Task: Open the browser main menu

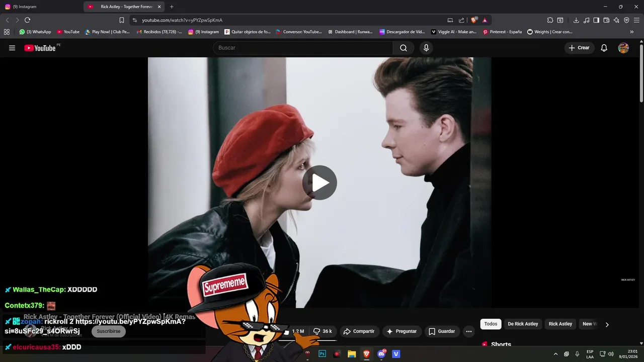Action: (x=637, y=20)
